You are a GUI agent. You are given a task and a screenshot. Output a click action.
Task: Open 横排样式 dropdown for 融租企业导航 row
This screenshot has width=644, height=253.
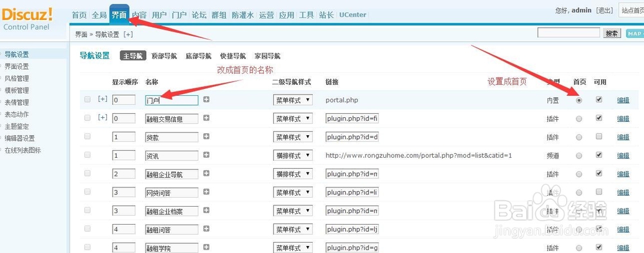293,174
